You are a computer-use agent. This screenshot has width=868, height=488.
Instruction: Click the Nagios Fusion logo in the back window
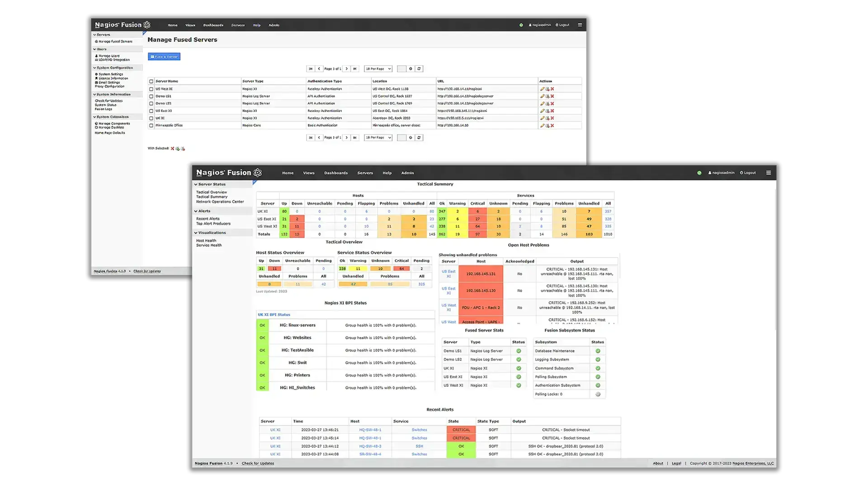click(x=123, y=25)
